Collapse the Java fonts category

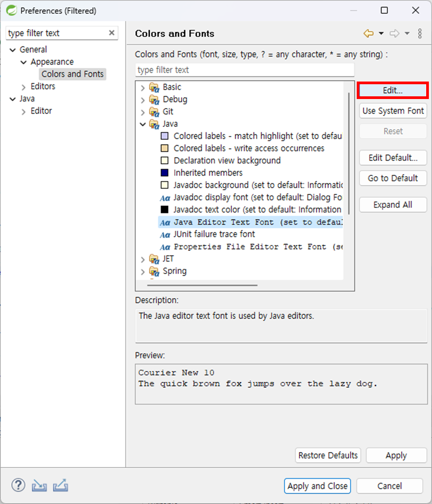pyautogui.click(x=143, y=124)
